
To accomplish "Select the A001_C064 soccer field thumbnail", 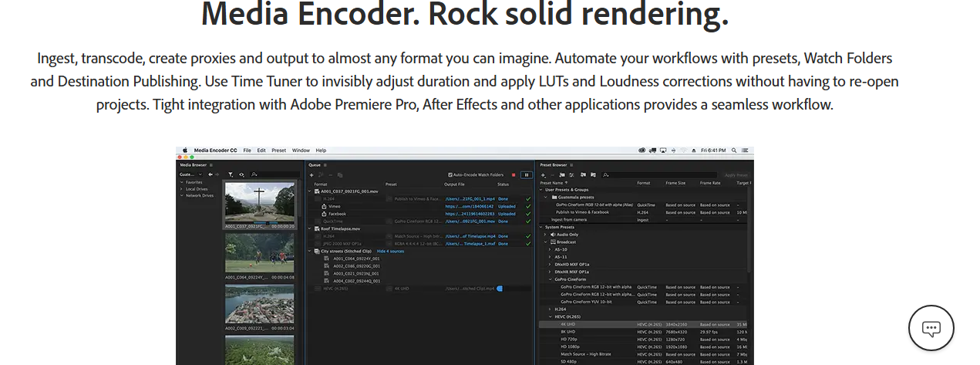I will tap(260, 253).
